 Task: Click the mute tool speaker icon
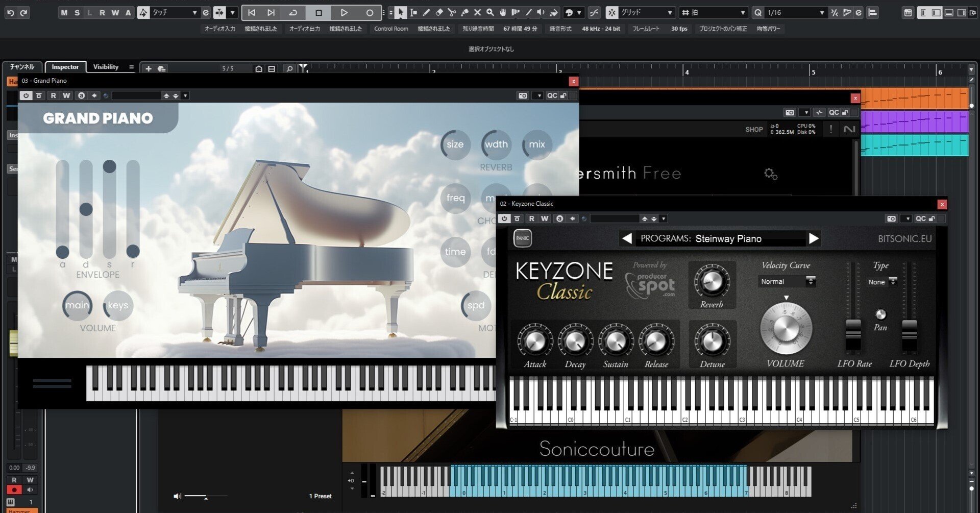(x=541, y=12)
